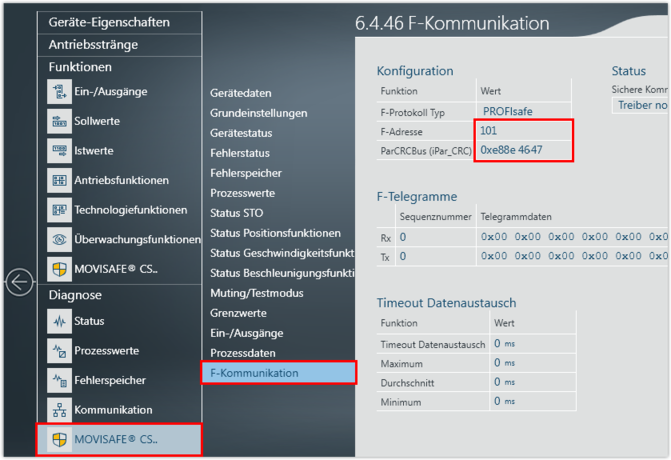The image size is (671, 460).
Task: Open Antriebsfunktionen icon in sidebar
Action: [58, 181]
